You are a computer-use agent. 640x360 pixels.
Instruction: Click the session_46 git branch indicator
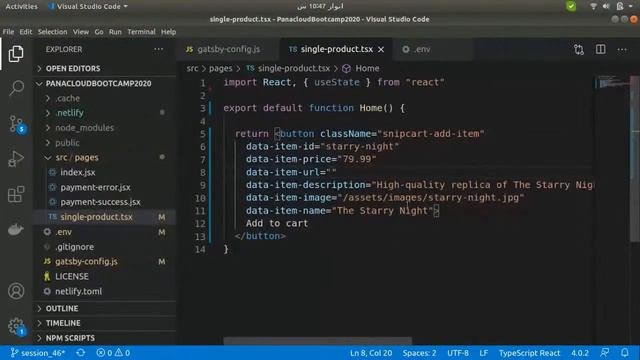click(x=38, y=353)
